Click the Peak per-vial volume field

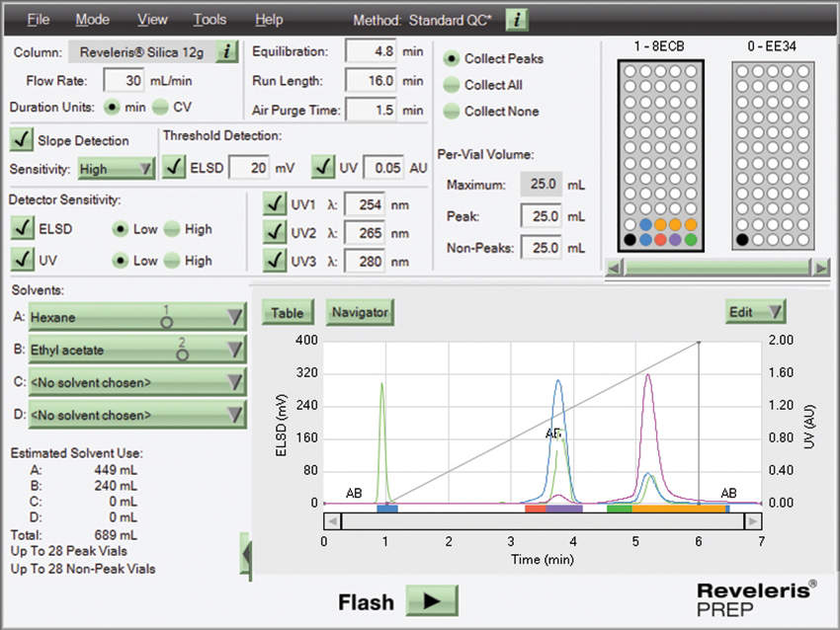coord(542,216)
